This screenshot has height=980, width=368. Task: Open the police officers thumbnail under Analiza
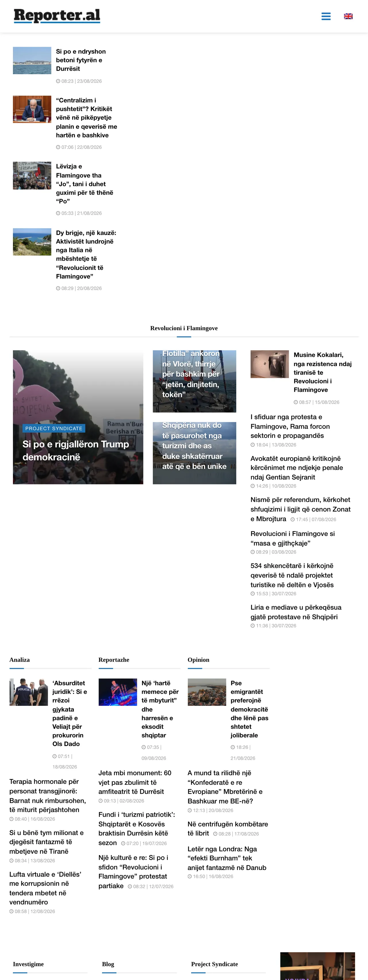pos(28,692)
